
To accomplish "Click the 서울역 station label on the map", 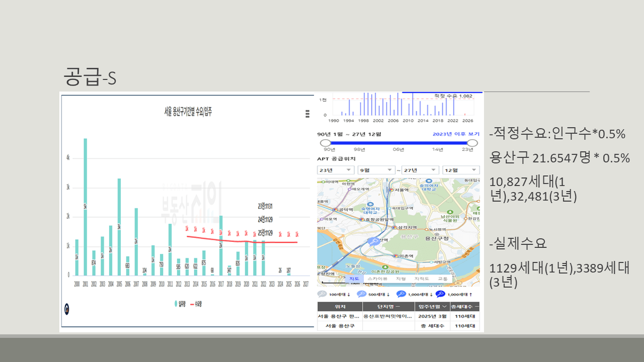I will (x=401, y=189).
